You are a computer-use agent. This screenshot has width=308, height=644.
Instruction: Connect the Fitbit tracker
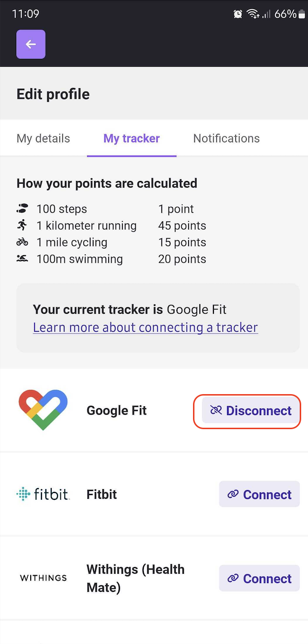point(259,494)
